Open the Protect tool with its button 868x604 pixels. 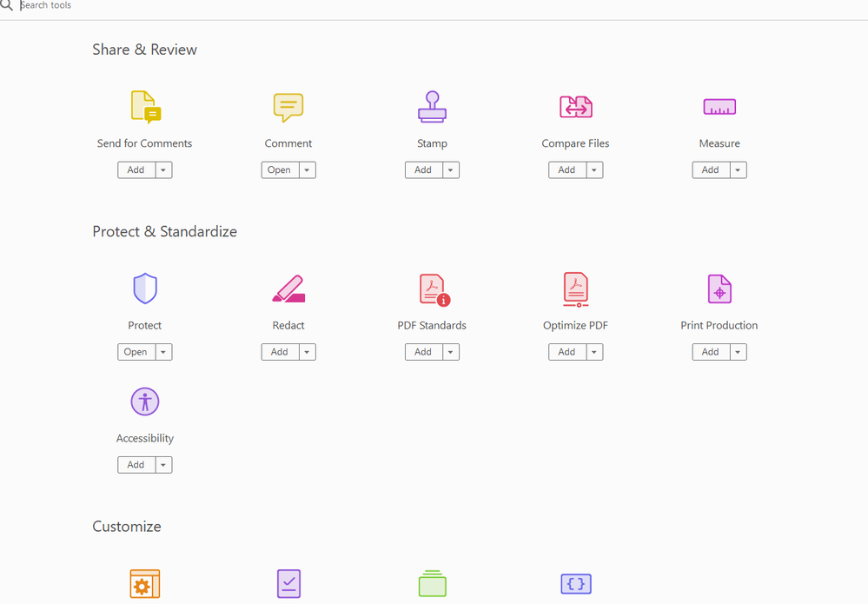pos(136,352)
